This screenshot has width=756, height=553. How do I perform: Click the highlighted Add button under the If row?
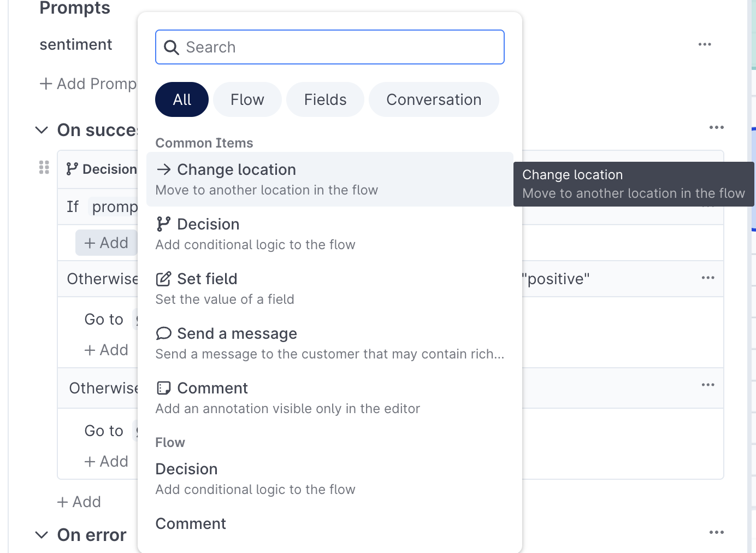point(107,243)
